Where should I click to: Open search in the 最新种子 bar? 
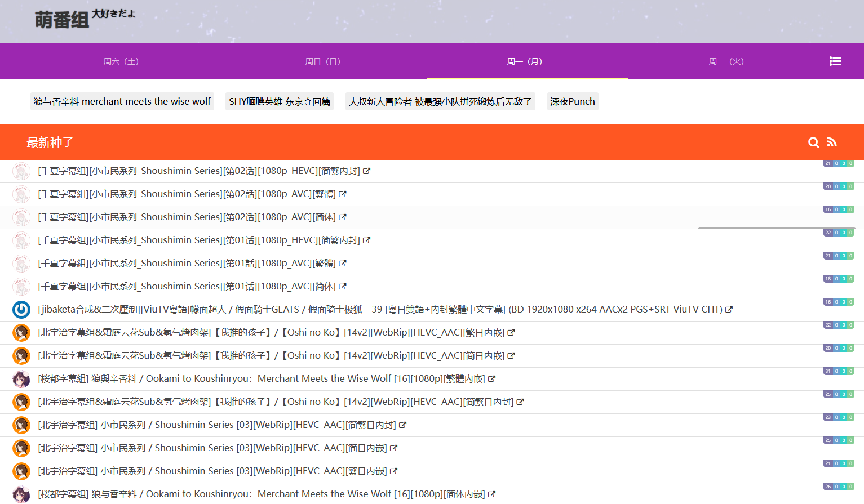813,142
